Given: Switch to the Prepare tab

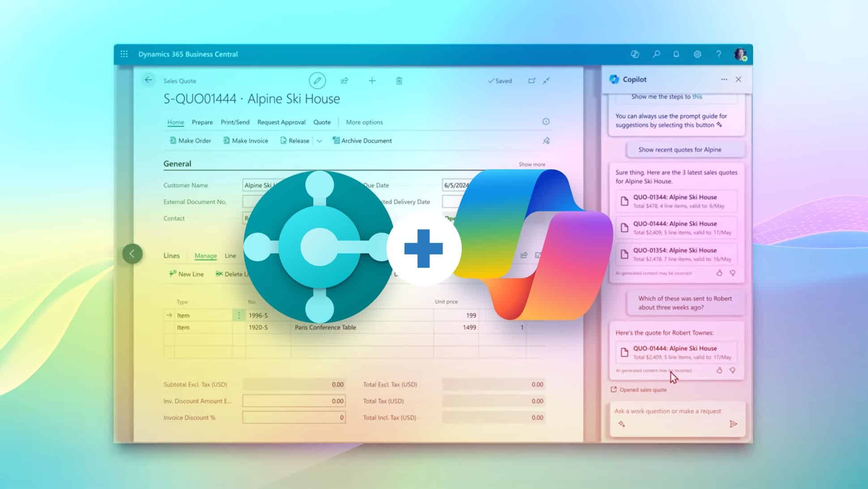Looking at the screenshot, I should (202, 122).
